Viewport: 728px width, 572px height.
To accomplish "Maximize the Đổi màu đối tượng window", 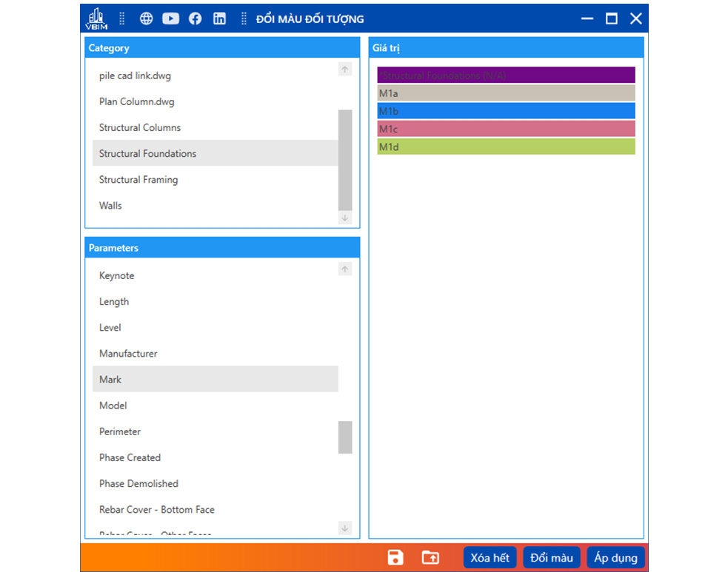I will tap(612, 19).
